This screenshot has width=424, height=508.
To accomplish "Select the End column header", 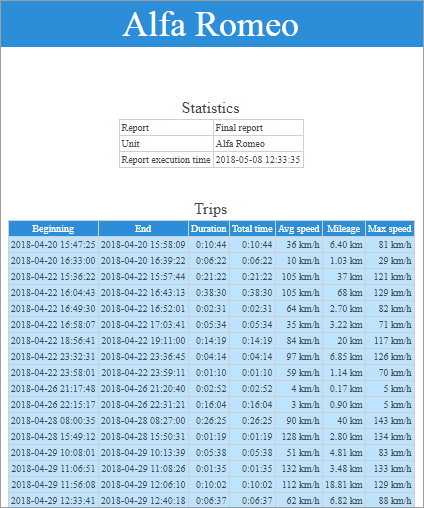I will click(143, 229).
